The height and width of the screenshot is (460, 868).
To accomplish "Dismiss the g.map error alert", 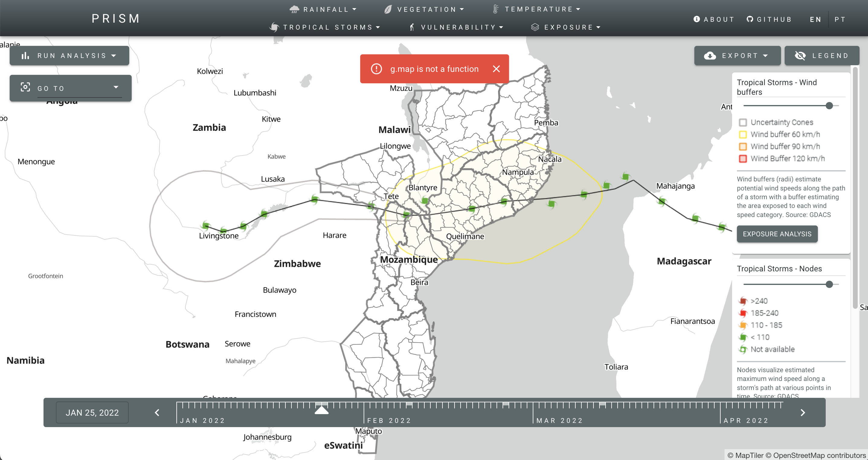I will pyautogui.click(x=496, y=69).
